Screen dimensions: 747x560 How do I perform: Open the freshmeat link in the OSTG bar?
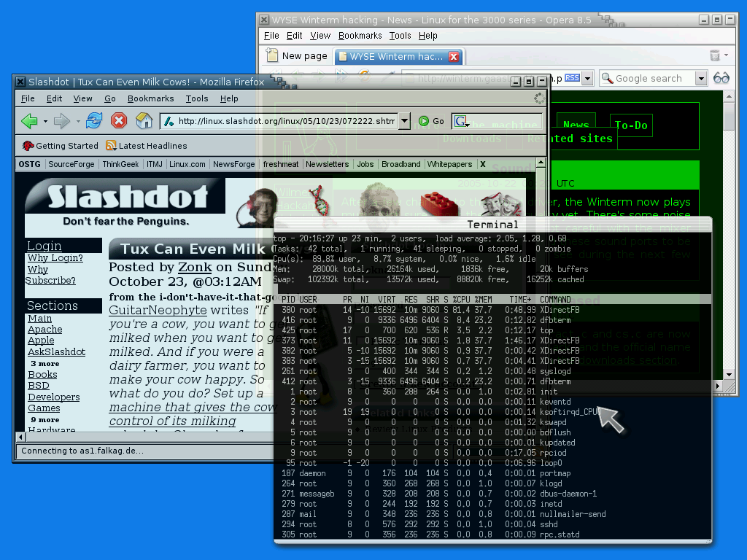[281, 164]
